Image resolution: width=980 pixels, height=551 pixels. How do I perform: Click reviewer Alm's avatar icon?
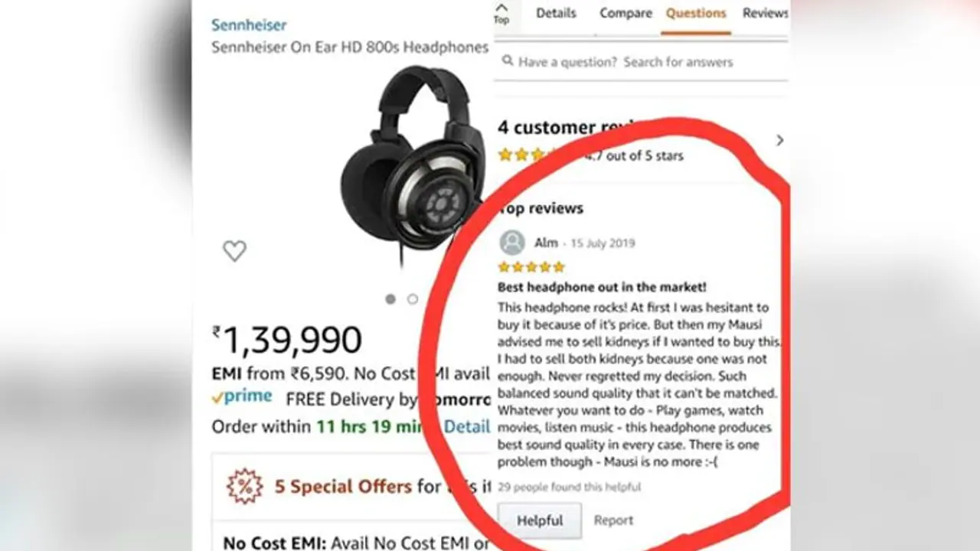pyautogui.click(x=512, y=243)
